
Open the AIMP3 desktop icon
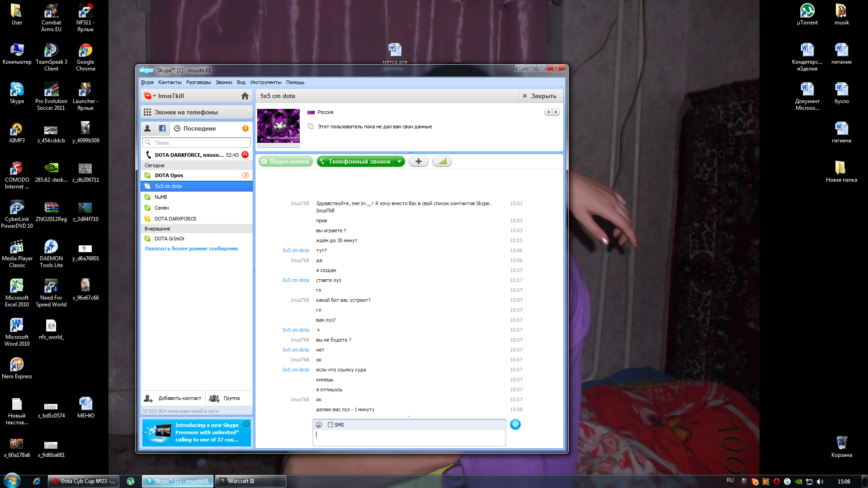pos(17,133)
